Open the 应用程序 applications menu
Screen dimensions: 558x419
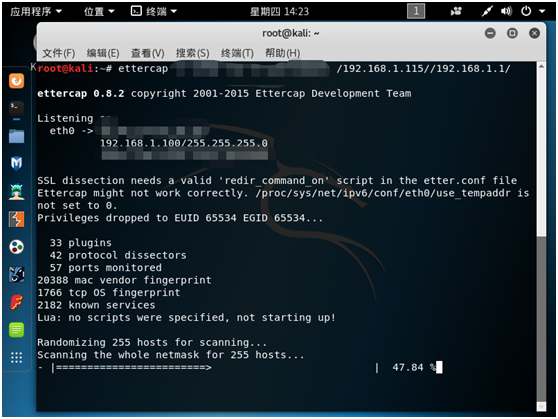[x=36, y=11]
